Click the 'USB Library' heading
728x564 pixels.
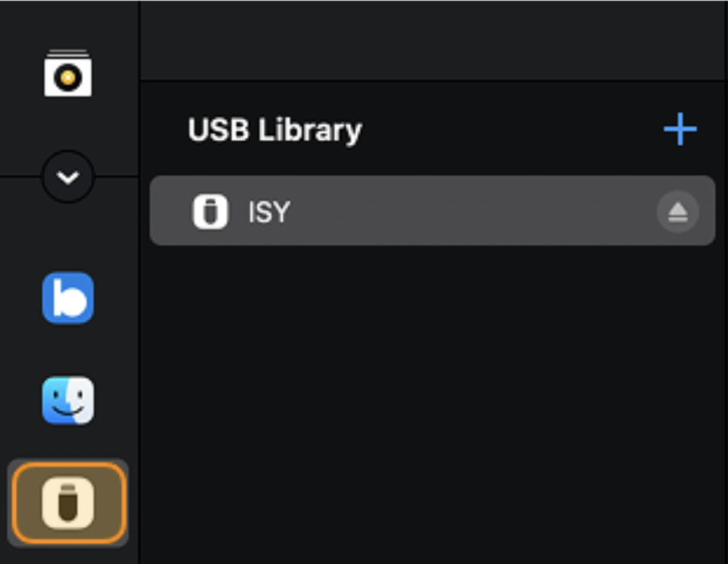pos(275,131)
